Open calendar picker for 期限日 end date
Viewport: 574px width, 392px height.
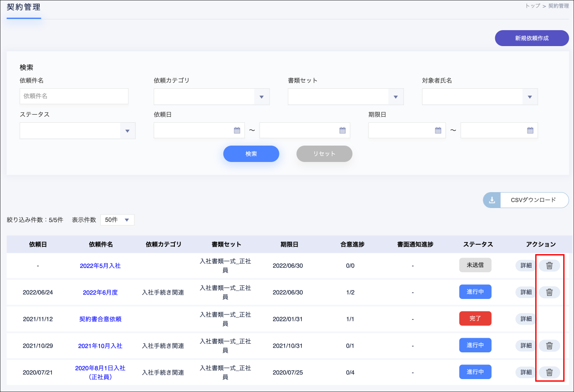530,131
